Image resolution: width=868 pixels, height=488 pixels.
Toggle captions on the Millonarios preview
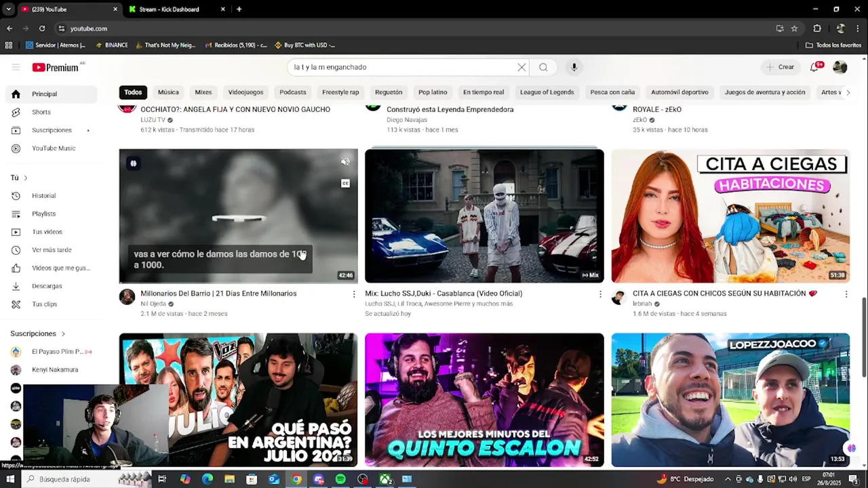pos(345,184)
